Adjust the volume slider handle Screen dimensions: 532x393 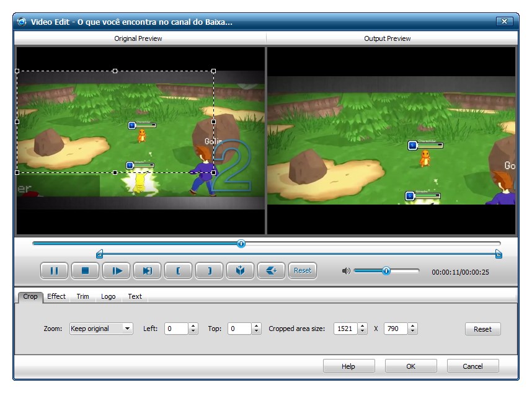click(x=386, y=271)
